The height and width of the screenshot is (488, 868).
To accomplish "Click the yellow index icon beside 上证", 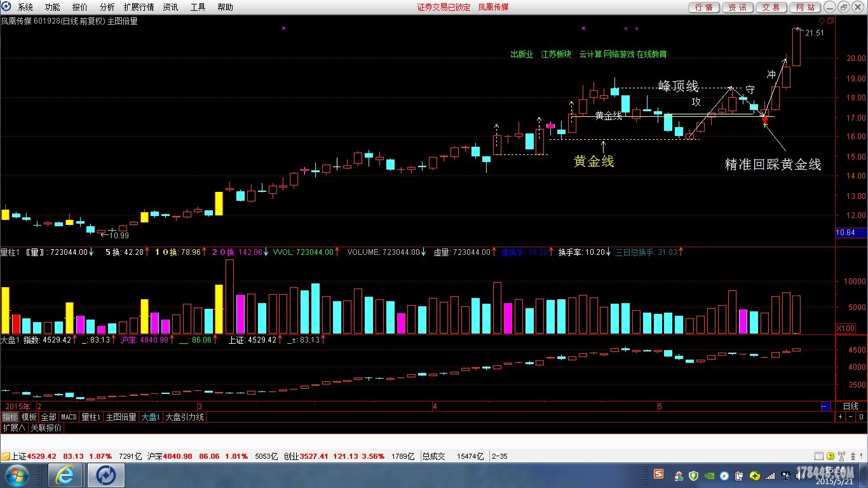I will [x=6, y=456].
